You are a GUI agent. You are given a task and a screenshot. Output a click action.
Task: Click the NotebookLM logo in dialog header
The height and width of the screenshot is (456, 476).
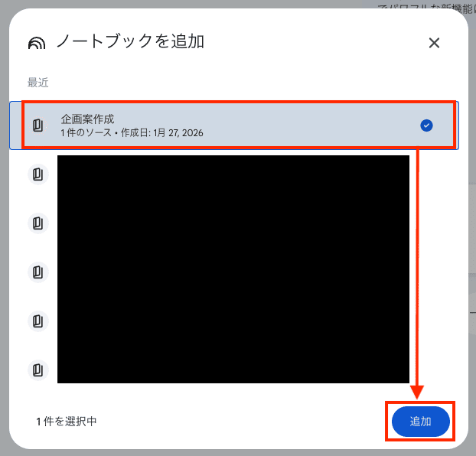click(x=37, y=43)
